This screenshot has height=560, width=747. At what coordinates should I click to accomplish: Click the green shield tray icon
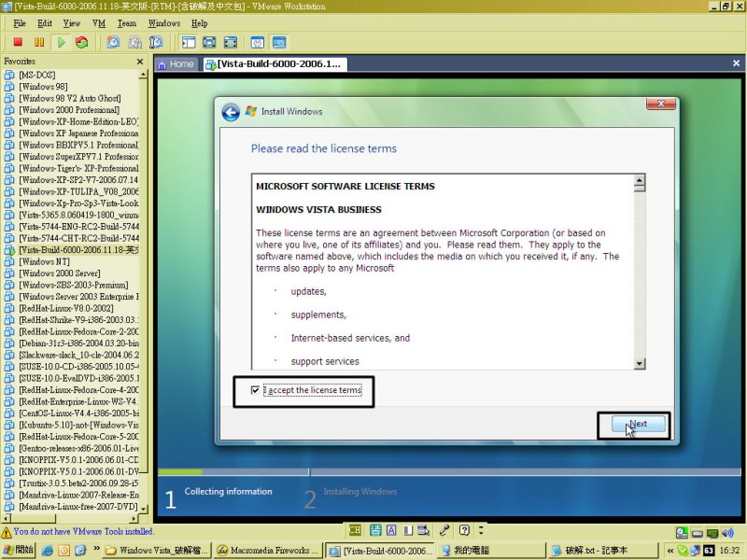683,551
